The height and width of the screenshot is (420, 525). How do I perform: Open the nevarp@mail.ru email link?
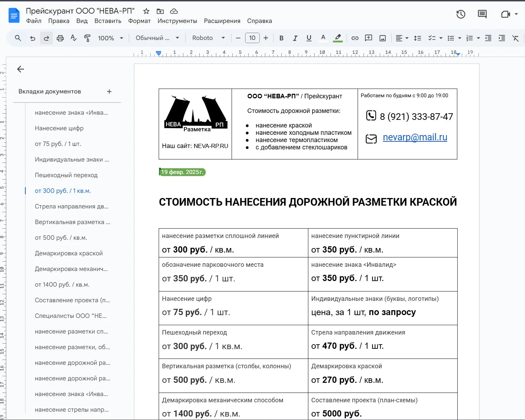[x=415, y=137]
